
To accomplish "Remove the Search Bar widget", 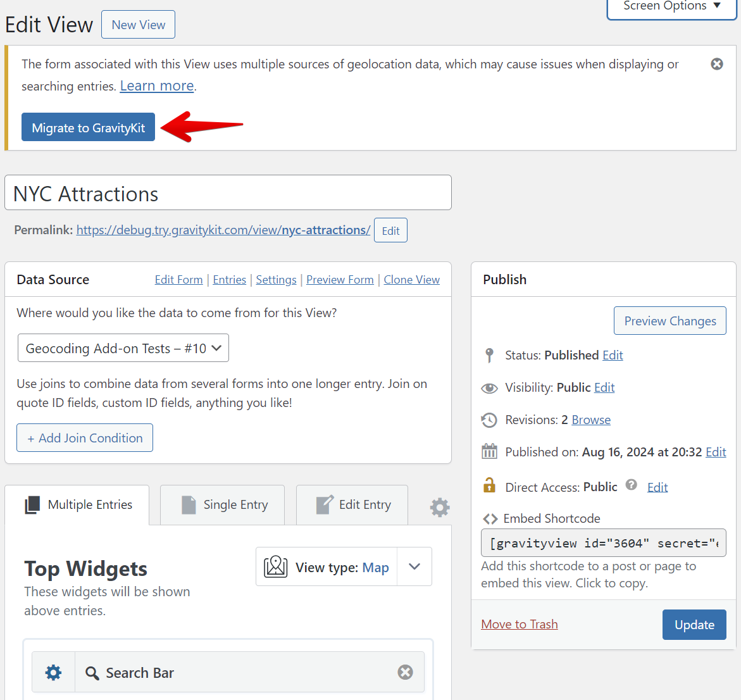I will pyautogui.click(x=405, y=672).
